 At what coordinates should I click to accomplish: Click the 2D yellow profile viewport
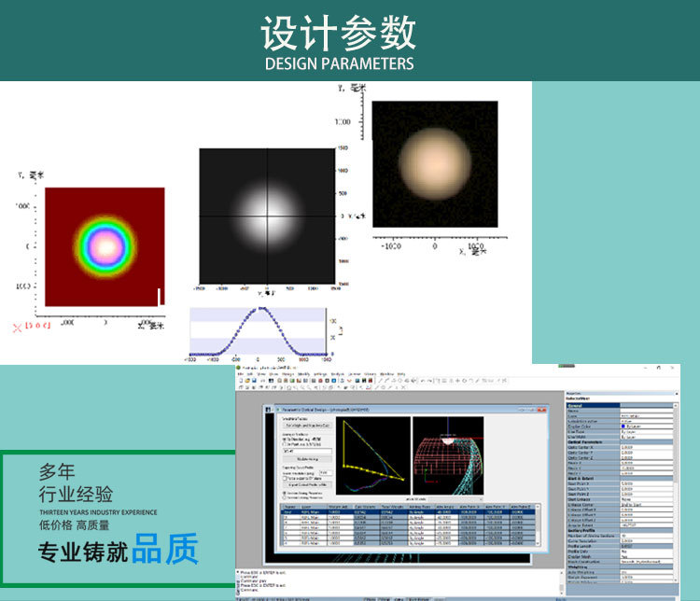point(372,455)
